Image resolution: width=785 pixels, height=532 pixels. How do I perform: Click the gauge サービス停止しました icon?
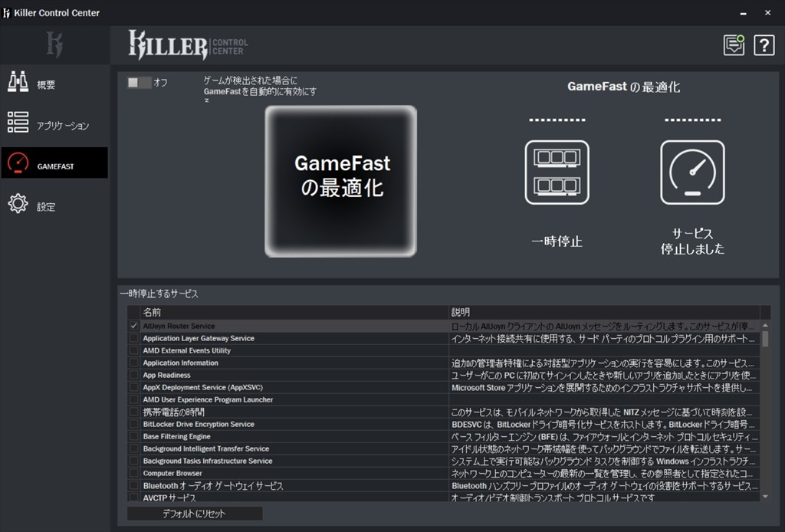692,172
